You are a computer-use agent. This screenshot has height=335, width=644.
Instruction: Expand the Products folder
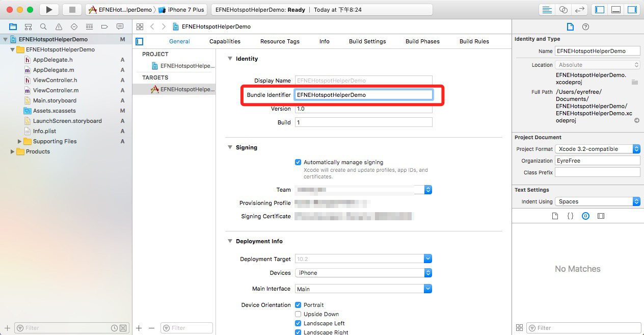(x=13, y=151)
